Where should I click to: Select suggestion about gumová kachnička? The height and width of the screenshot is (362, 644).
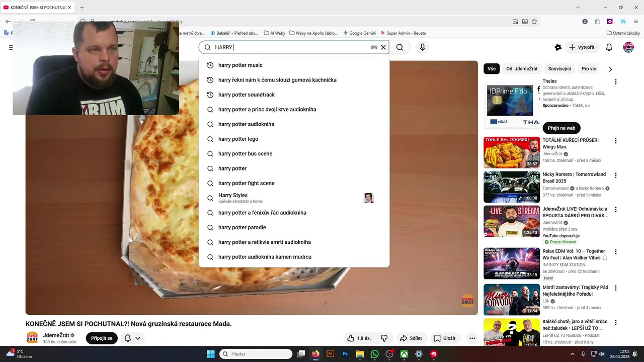coord(294,80)
